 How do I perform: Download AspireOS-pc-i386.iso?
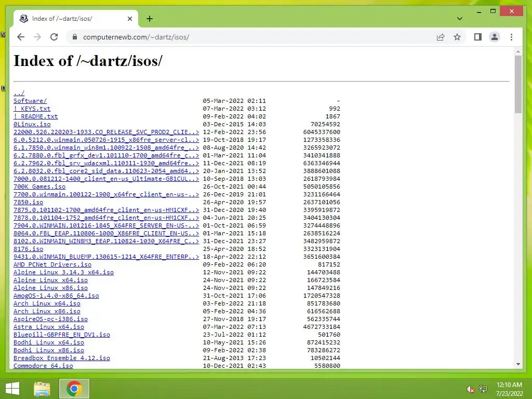[50, 320]
